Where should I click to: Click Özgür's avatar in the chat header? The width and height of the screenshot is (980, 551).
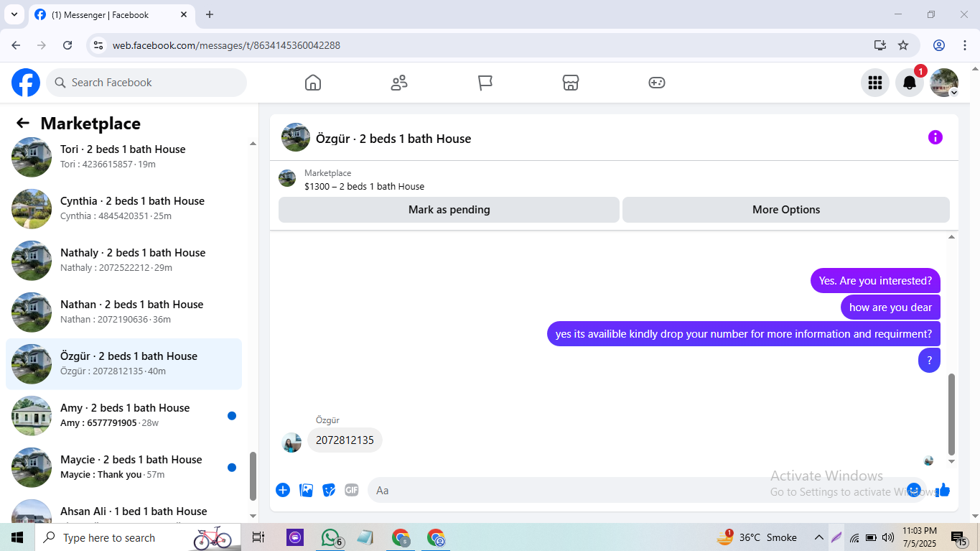point(296,137)
